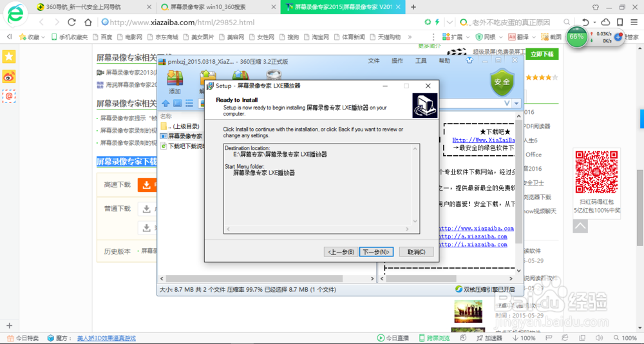This screenshot has height=344, width=644.
Task: Open the 帮助 menu in 360压缩
Action: pyautogui.click(x=444, y=61)
